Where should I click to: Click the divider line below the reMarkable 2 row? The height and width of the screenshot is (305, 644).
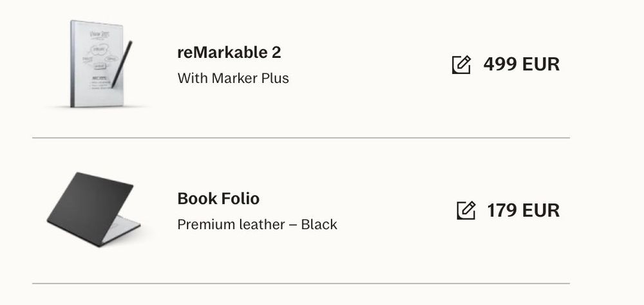(301, 138)
